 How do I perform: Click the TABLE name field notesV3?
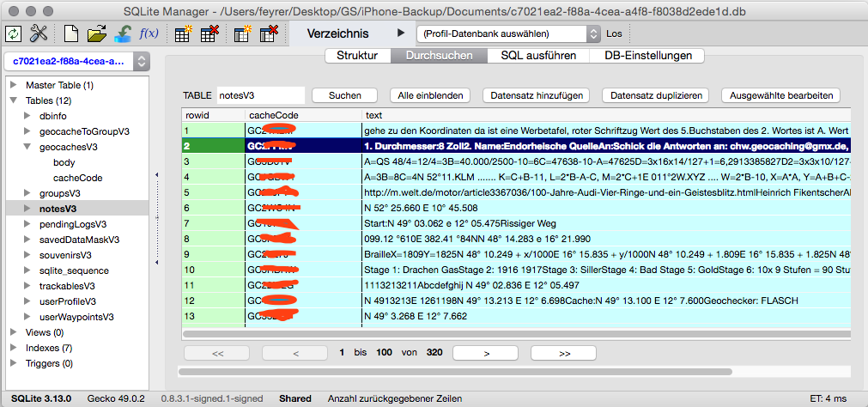260,95
